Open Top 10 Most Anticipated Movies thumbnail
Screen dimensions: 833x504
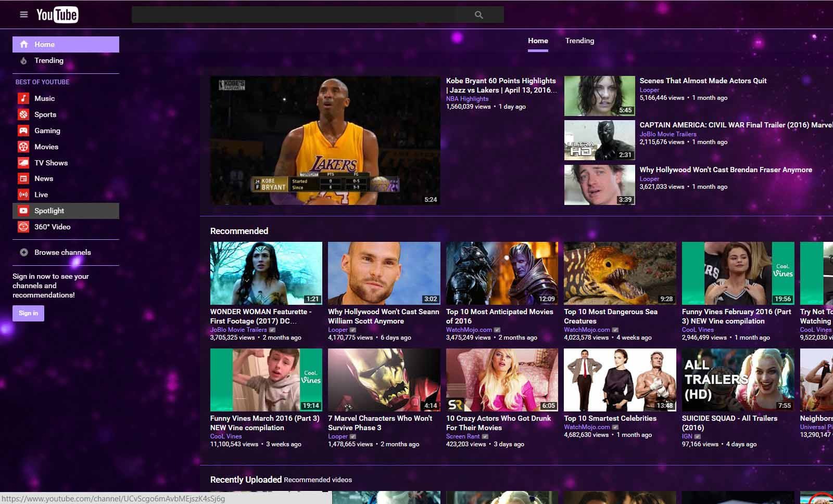click(502, 273)
